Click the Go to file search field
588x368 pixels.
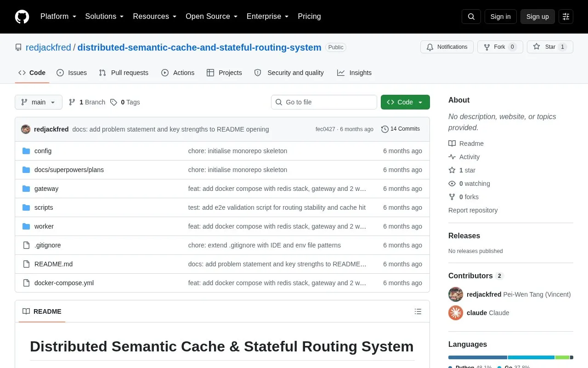(x=324, y=102)
